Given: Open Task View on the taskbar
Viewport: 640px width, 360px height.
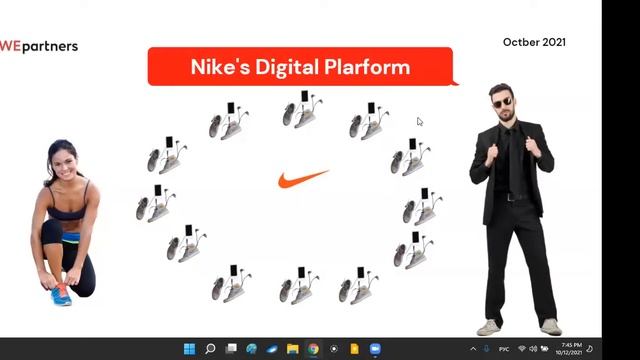Looking at the screenshot, I should [x=231, y=349].
